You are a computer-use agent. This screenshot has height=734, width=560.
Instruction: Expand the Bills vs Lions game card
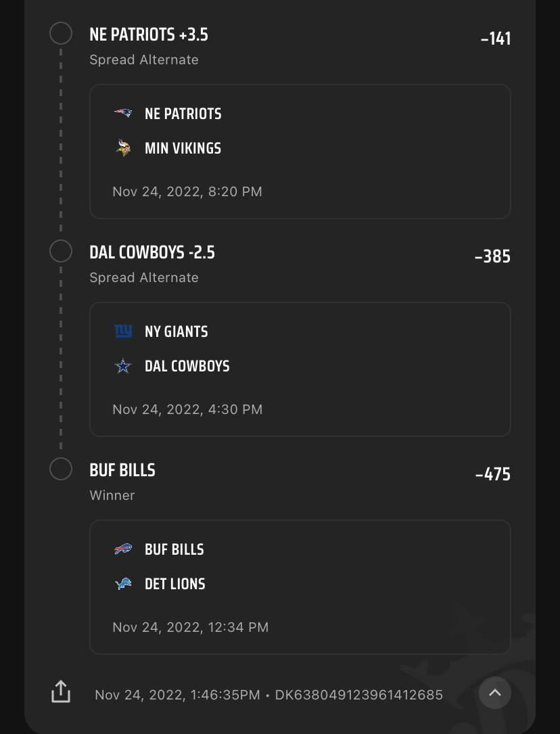point(300,587)
